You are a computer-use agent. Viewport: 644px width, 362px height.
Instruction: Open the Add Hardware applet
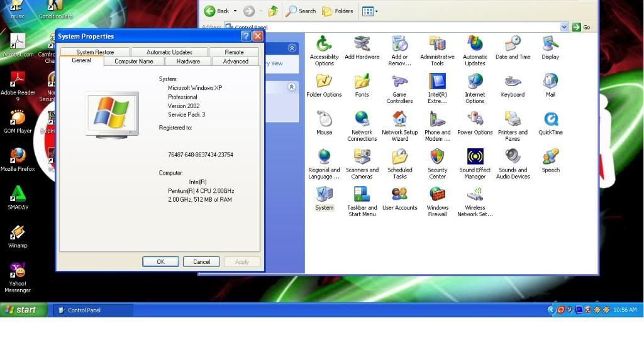(x=362, y=48)
